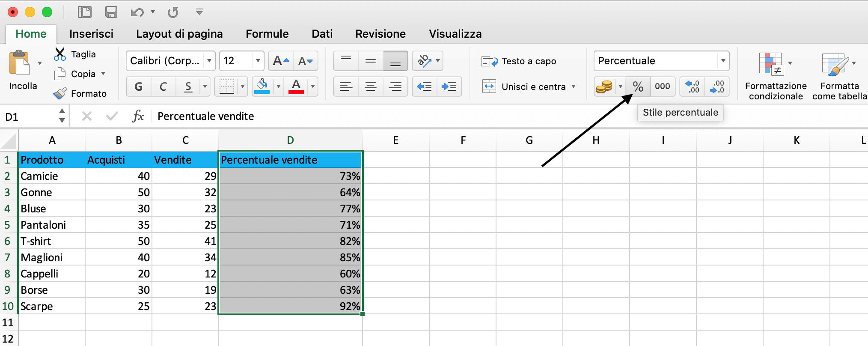The height and width of the screenshot is (346, 868).
Task: Toggle italic C formatting
Action: point(163,86)
